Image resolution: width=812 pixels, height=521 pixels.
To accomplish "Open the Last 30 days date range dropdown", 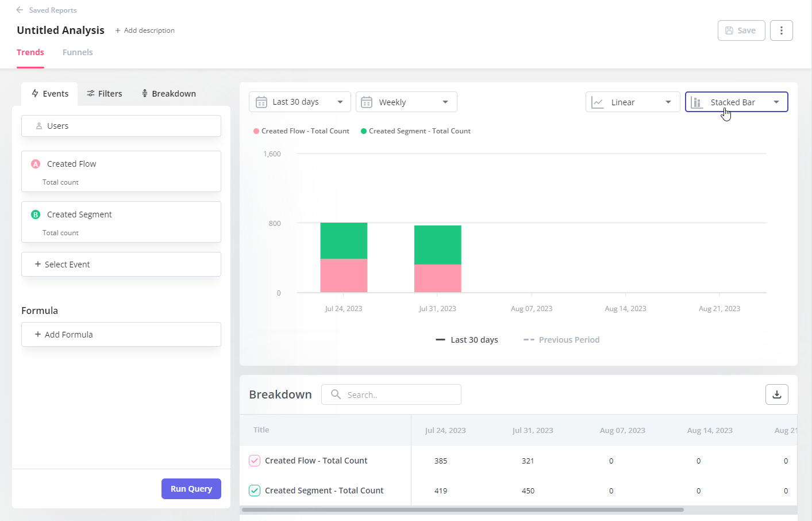I will [x=300, y=102].
